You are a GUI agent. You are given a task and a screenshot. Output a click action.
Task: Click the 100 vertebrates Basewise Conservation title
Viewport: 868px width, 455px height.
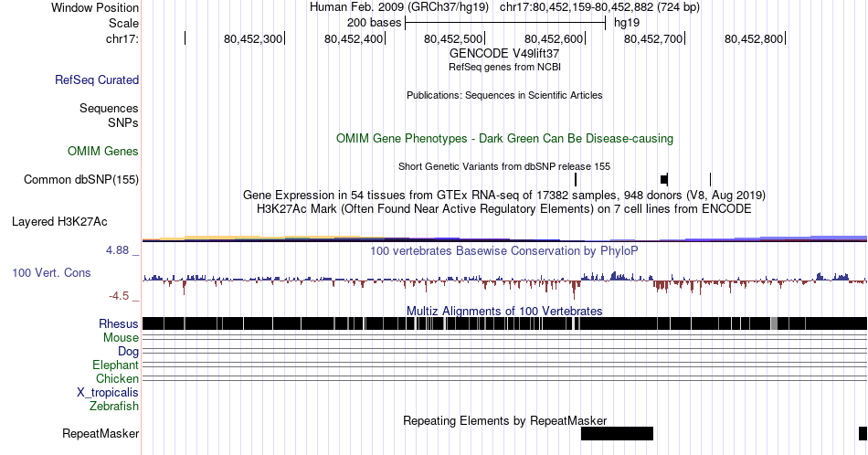coord(504,250)
